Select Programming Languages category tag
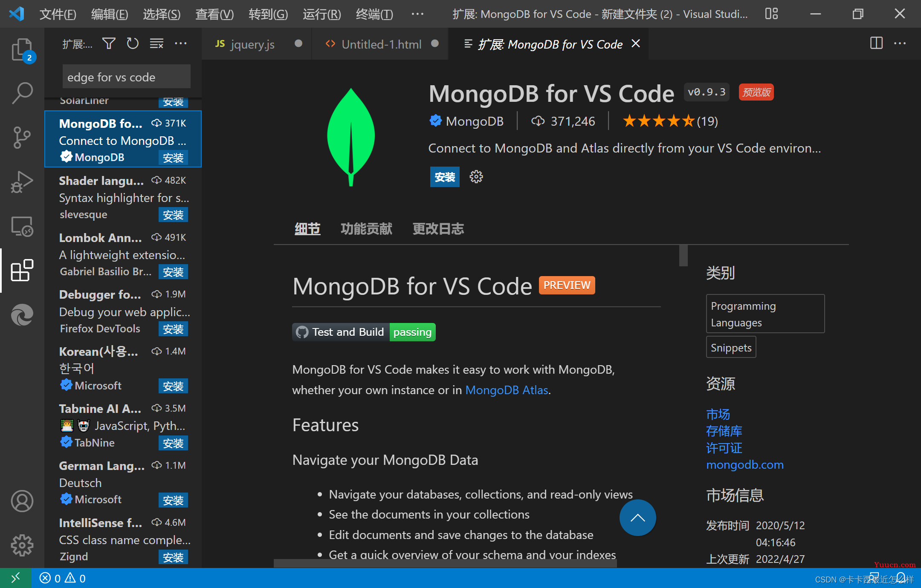Viewport: 921px width, 588px height. coord(765,314)
